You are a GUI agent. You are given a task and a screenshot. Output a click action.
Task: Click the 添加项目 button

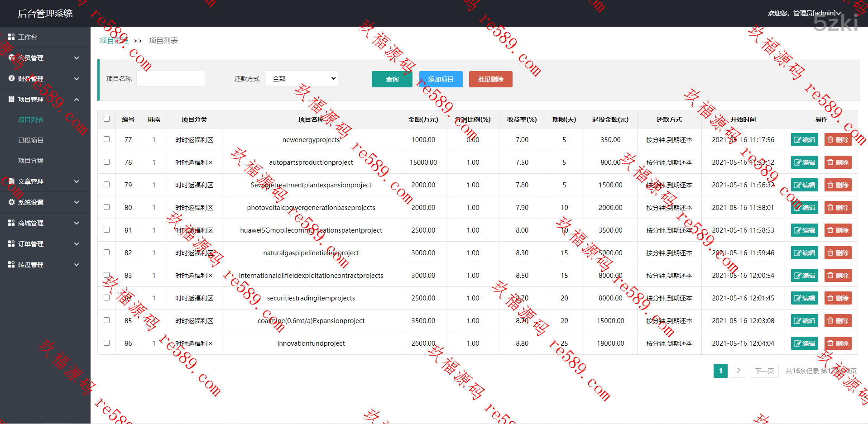click(441, 79)
